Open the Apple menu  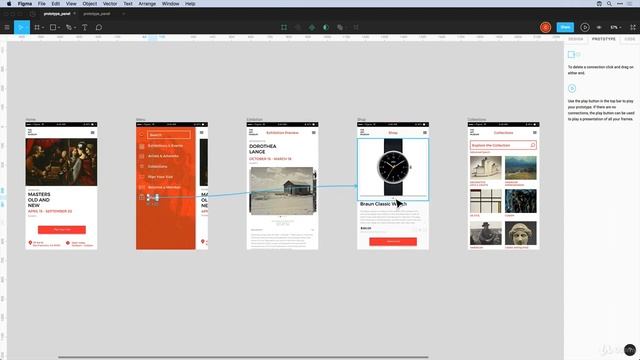click(x=9, y=4)
